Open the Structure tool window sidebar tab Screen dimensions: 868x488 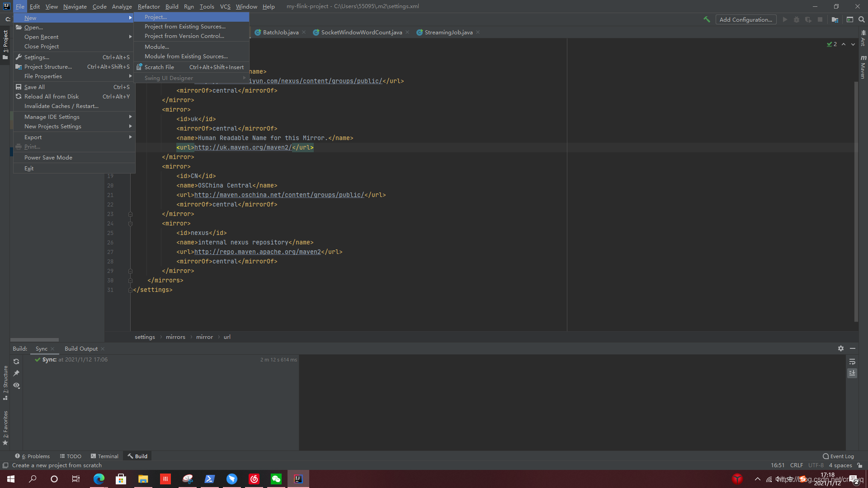point(5,382)
